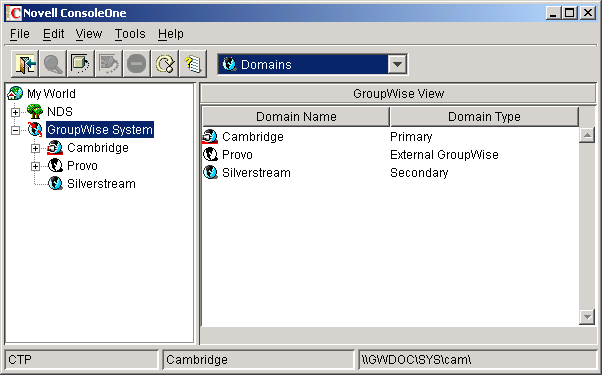Open the File menu
Screen dimensions: 602x375
pyautogui.click(x=20, y=34)
